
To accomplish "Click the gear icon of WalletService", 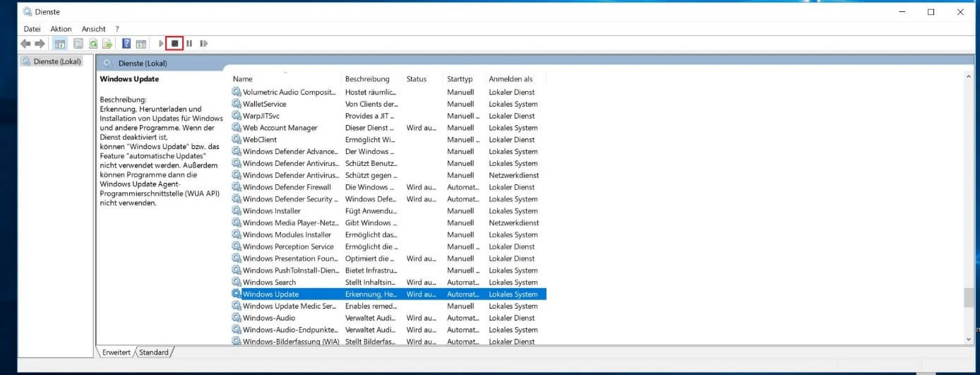I will point(237,104).
